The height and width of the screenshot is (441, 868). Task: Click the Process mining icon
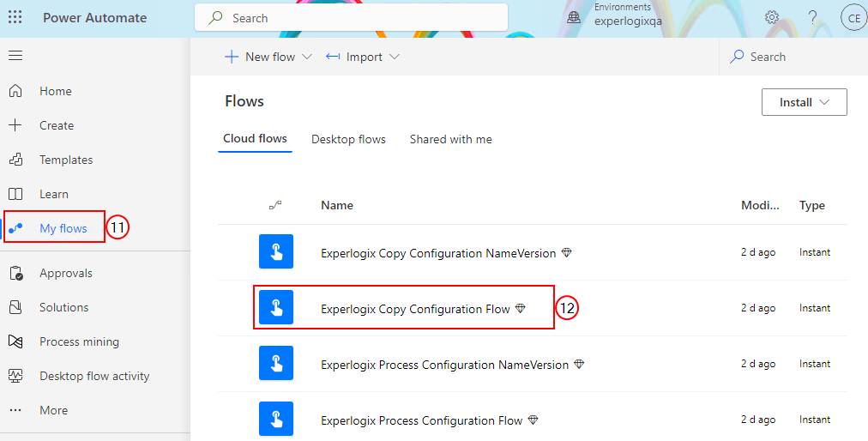pyautogui.click(x=15, y=341)
